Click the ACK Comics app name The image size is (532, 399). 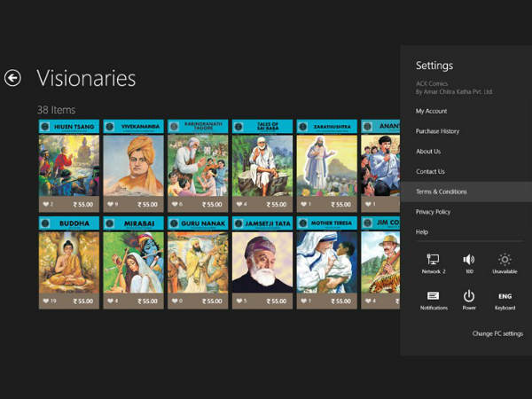432,83
